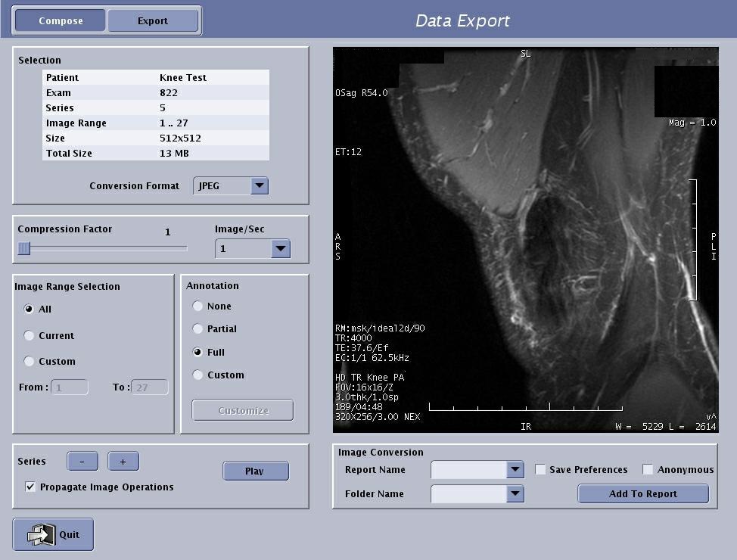Open the Conversion Format JPEG dropdown

pyautogui.click(x=259, y=185)
